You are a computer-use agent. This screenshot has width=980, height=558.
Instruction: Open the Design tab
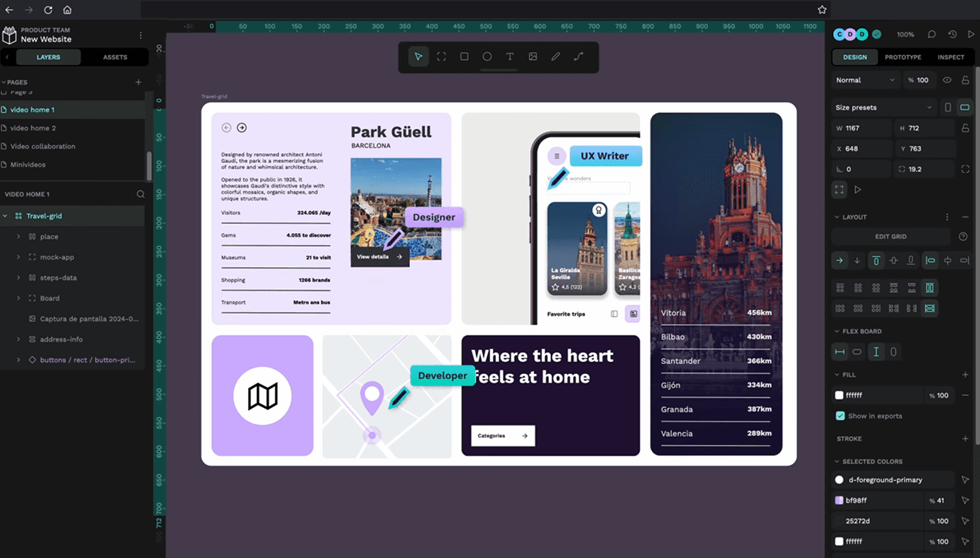point(855,57)
